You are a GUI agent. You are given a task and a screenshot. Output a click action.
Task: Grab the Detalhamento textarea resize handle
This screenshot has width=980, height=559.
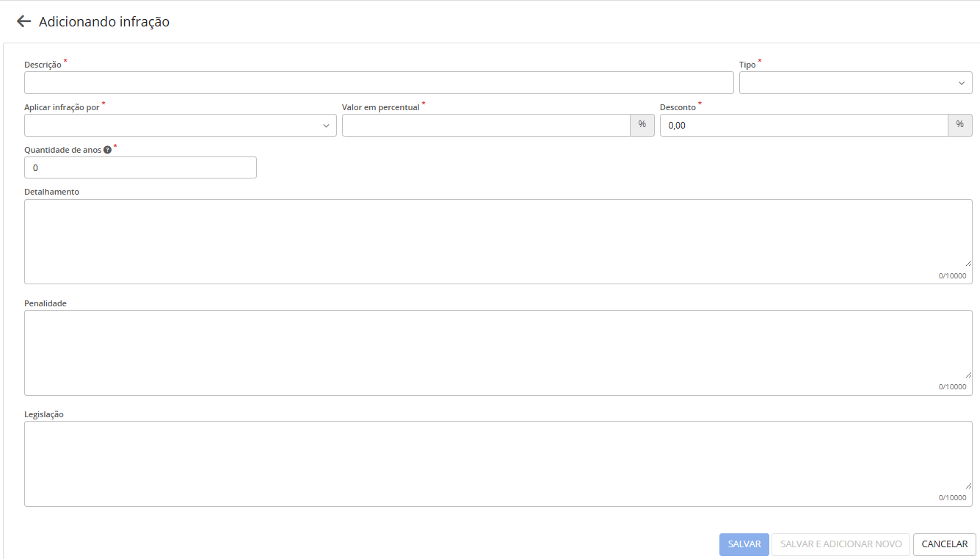(968, 262)
